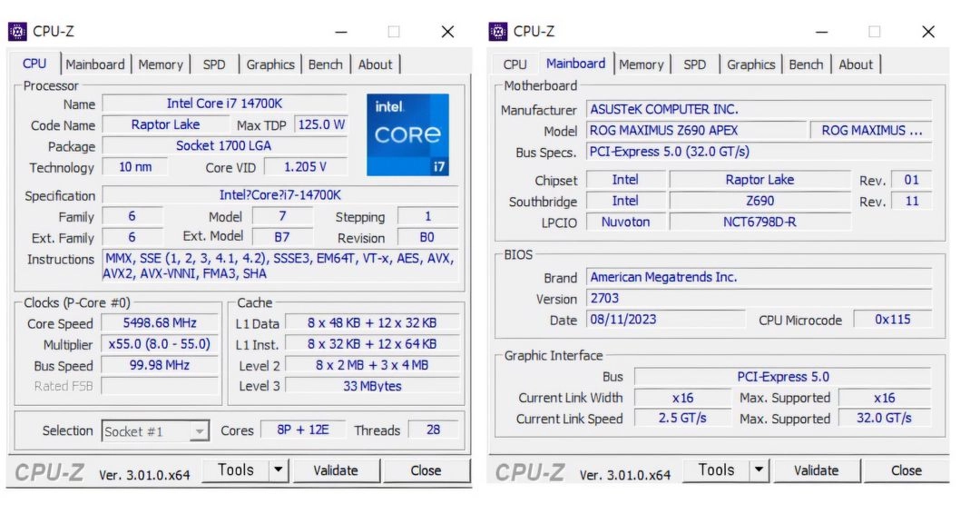Click BIOS Date 08/11/2023 field

666,320
